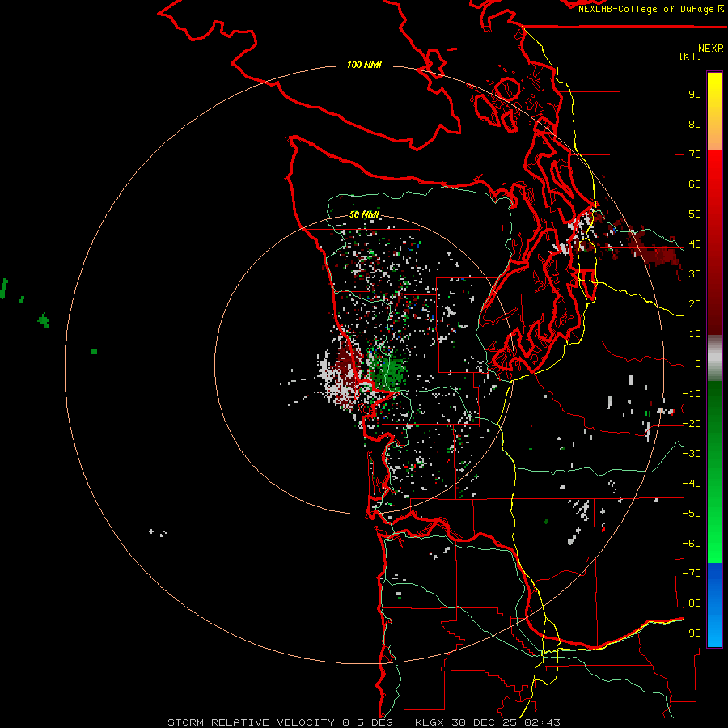Click the -10 value on the velocity scale

(x=692, y=394)
